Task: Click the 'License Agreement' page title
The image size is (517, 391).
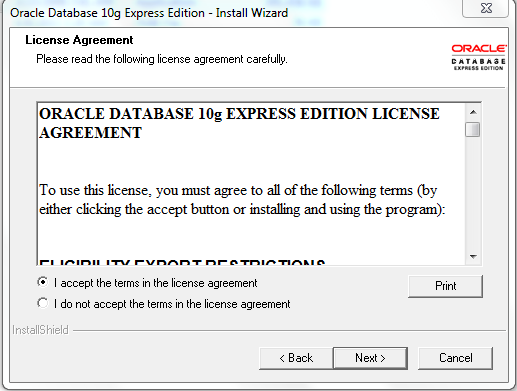Action: click(x=79, y=40)
